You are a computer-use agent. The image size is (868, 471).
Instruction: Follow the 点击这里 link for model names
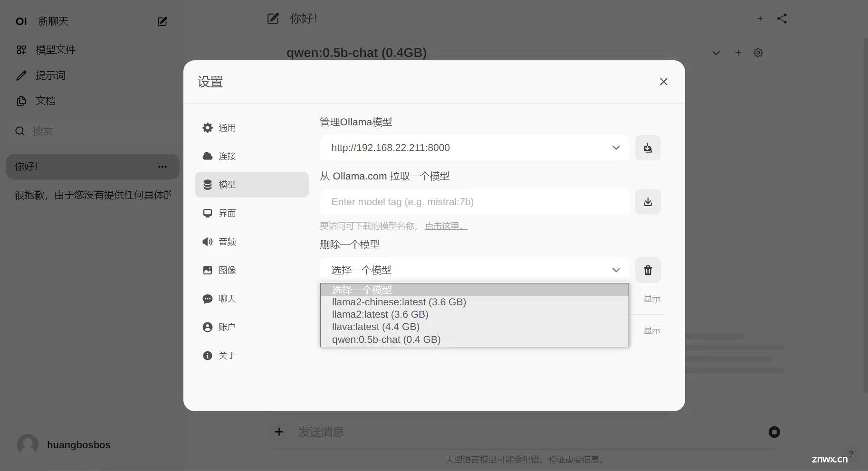446,226
